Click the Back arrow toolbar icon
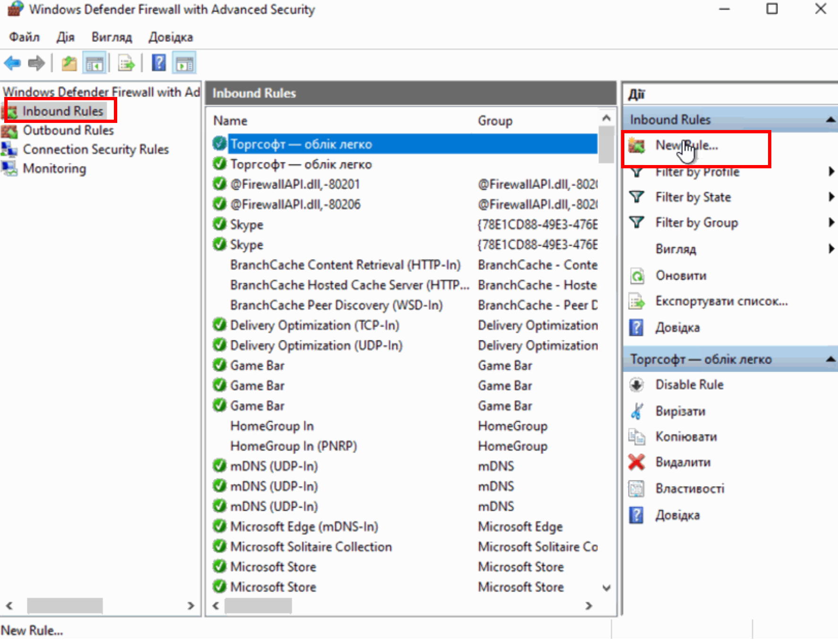Screen dimensions: 838x644 [13, 63]
